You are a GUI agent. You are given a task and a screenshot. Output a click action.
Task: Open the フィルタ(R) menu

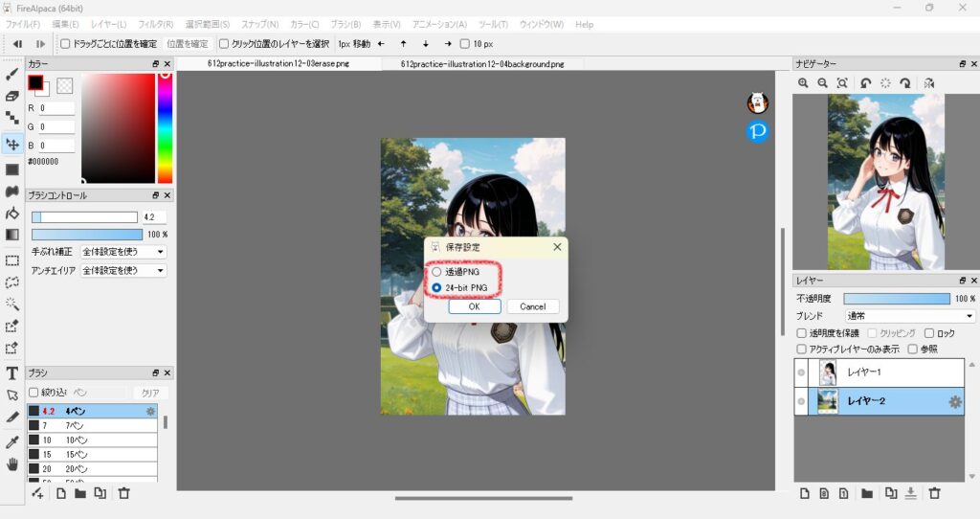(x=155, y=24)
